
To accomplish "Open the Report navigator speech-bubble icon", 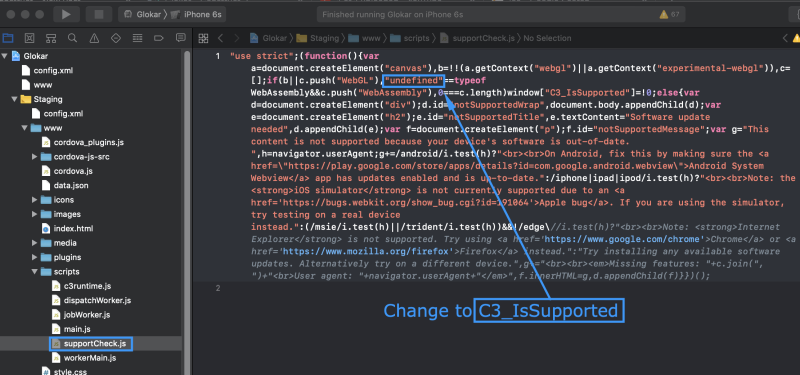I will pyautogui.click(x=180, y=38).
